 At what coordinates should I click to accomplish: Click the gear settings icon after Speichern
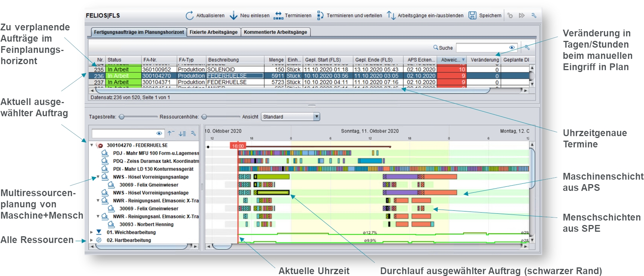[510, 15]
